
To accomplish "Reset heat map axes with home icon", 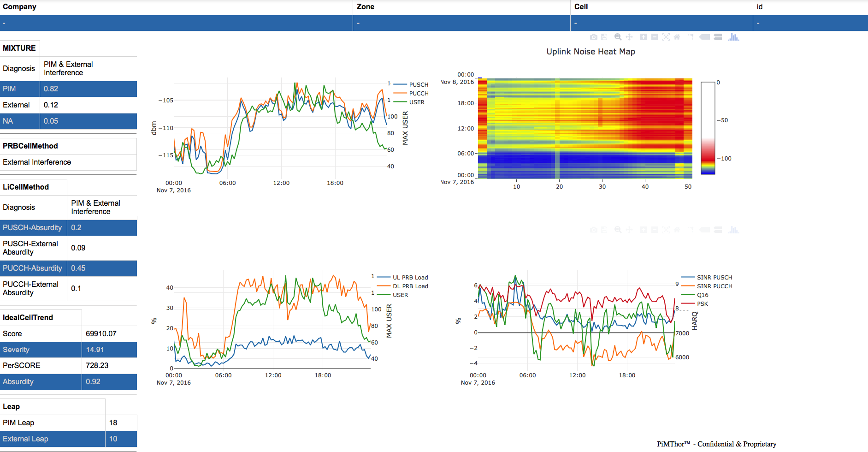I will click(677, 37).
